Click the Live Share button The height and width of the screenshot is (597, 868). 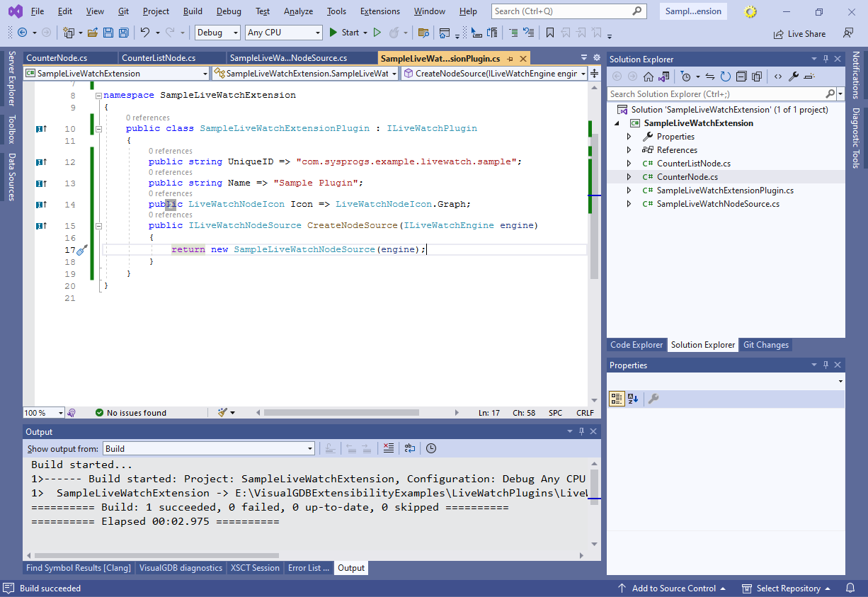[799, 33]
